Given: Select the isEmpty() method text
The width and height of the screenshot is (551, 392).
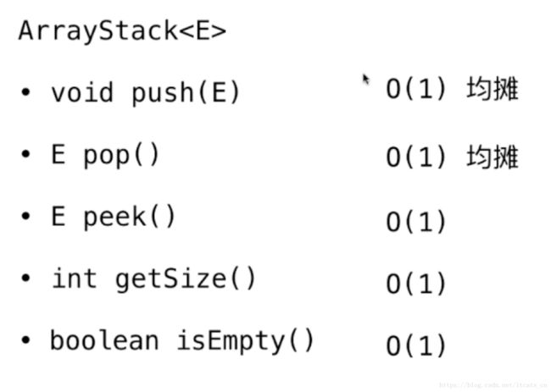Looking at the screenshot, I should click(245, 341).
